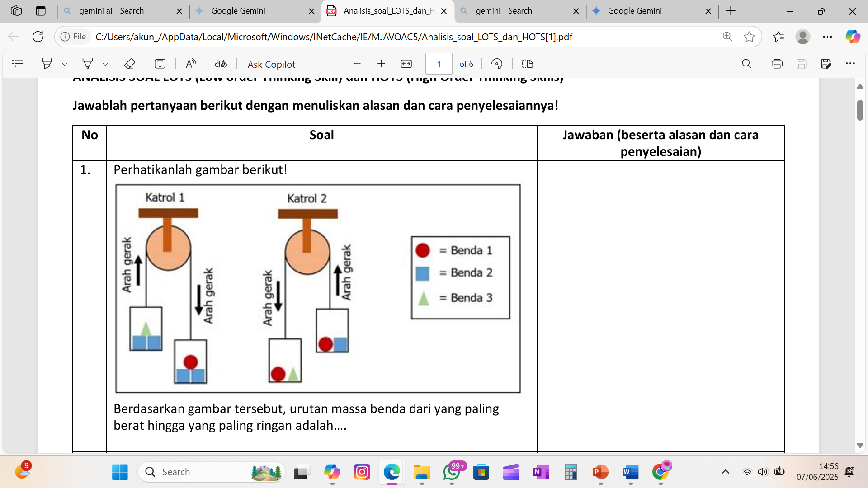This screenshot has height=488, width=868.
Task: Toggle the page view layout mode
Action: click(x=527, y=63)
